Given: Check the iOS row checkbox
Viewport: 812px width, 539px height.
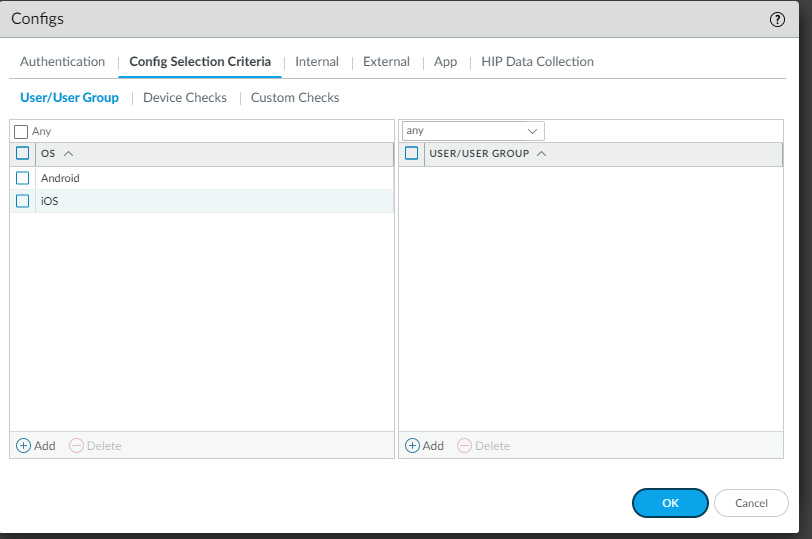Looking at the screenshot, I should (22, 201).
